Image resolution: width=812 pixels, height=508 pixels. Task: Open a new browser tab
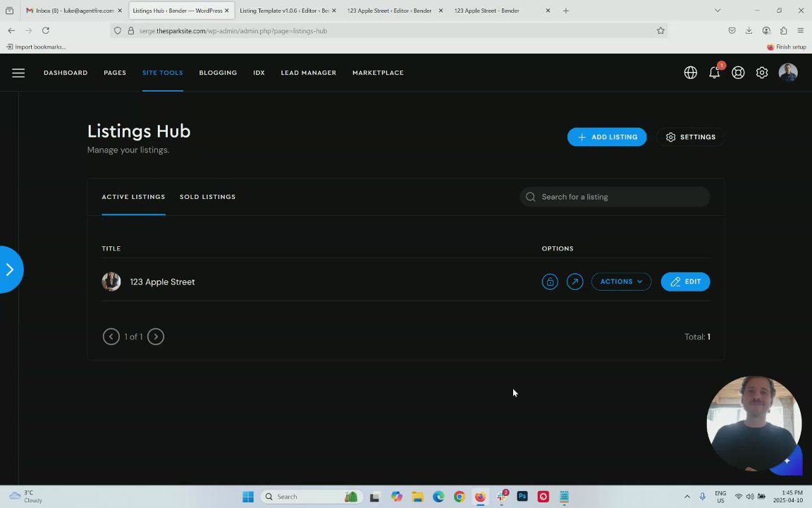click(x=565, y=11)
